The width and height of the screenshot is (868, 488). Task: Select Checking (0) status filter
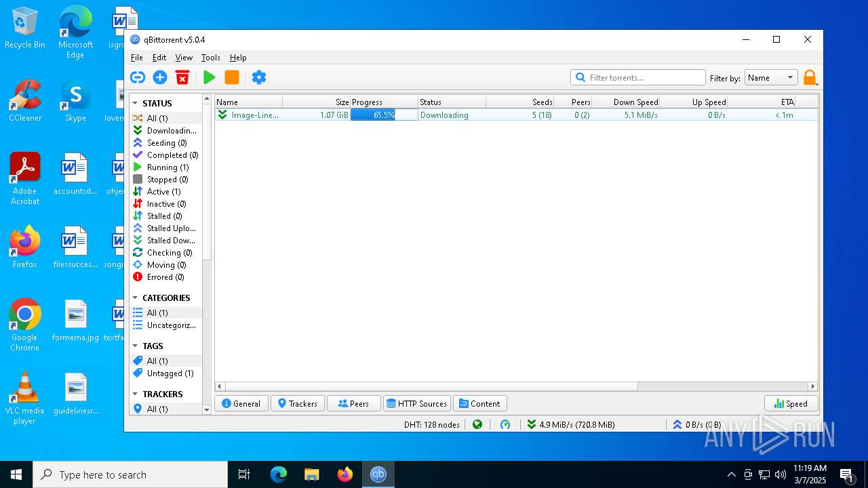[x=165, y=252]
